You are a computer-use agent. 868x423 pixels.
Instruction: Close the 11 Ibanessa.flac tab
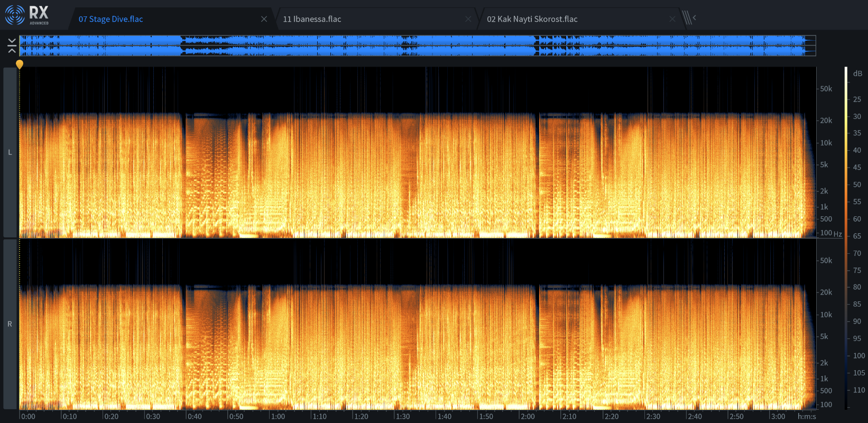pyautogui.click(x=468, y=19)
